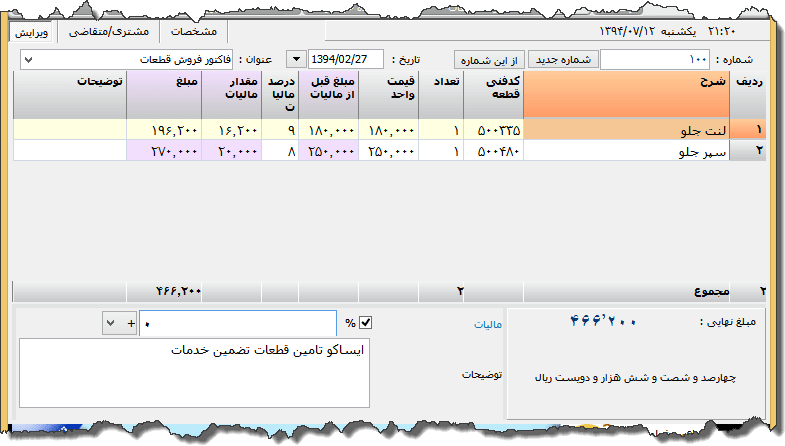This screenshot has height=446, width=785.
Task: Click row 1 part code ۵۰۰۳۳۵ cell
Action: tap(493, 130)
